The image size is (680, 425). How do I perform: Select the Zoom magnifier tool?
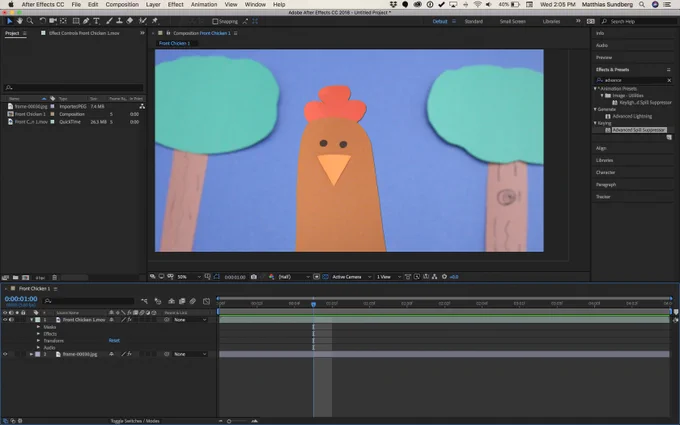click(30, 21)
